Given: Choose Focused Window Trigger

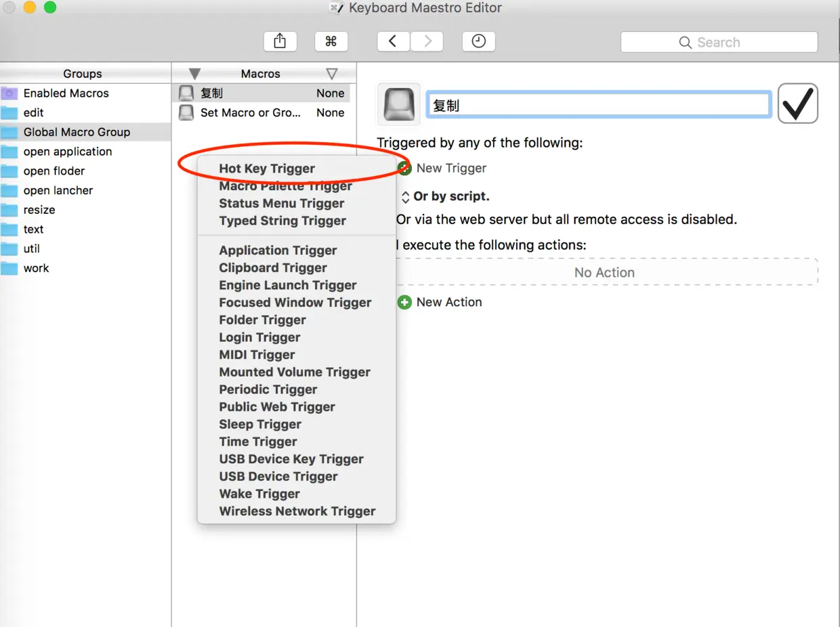Looking at the screenshot, I should coord(297,303).
